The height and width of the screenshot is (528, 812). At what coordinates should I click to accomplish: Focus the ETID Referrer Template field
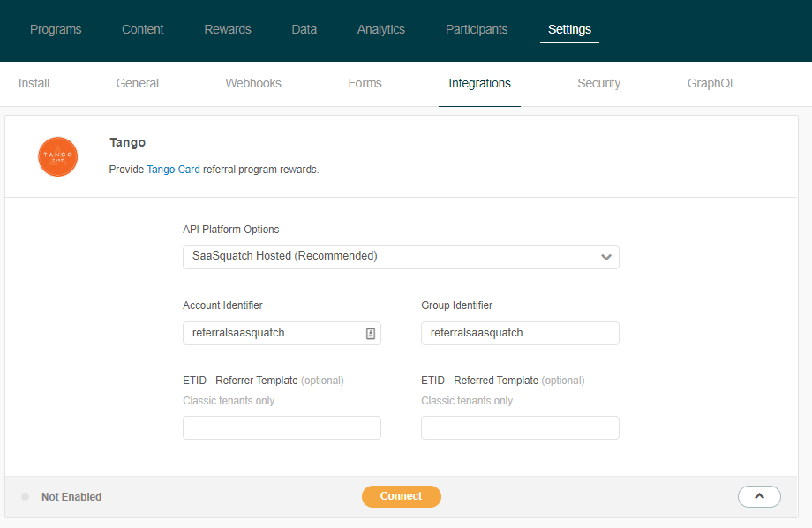click(x=282, y=428)
